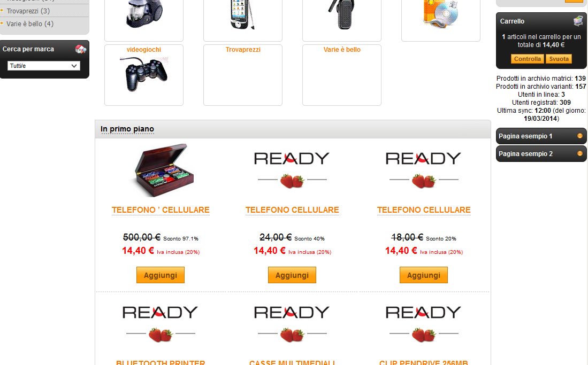Open the videogiochi gamepad category image
This screenshot has height=365, width=588.
click(x=143, y=75)
